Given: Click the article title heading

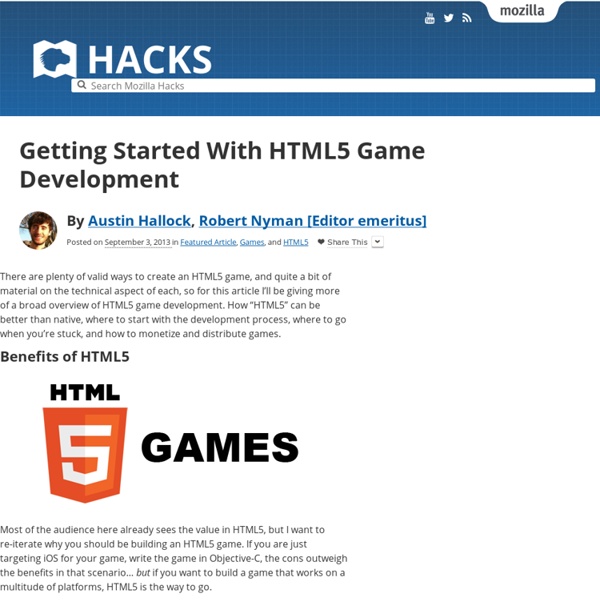Looking at the screenshot, I should point(222,165).
